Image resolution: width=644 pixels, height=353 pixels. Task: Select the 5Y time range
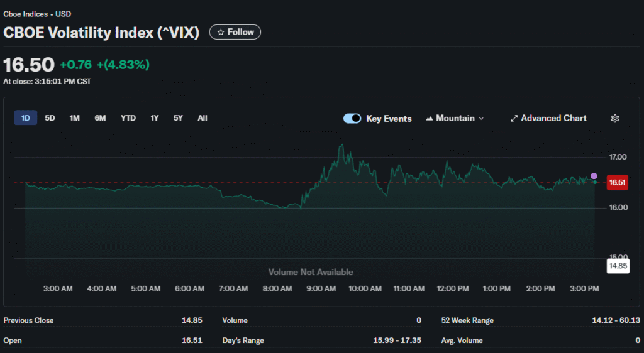[x=179, y=118]
